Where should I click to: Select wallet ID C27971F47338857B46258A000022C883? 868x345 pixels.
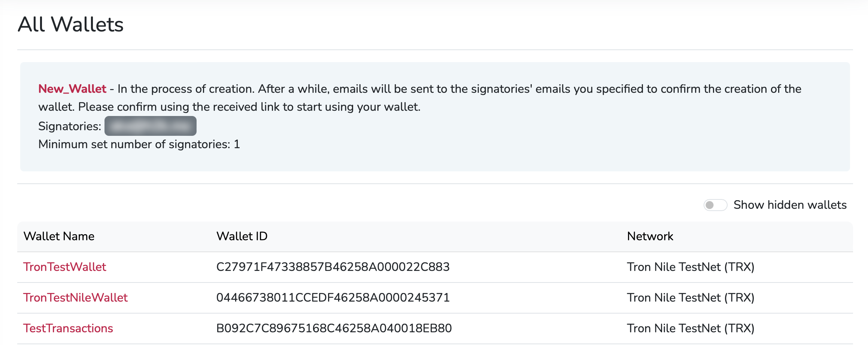click(x=333, y=267)
